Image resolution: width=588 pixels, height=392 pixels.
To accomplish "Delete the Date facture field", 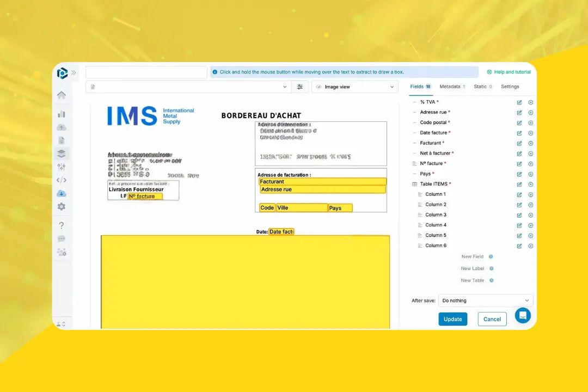I will point(531,133).
